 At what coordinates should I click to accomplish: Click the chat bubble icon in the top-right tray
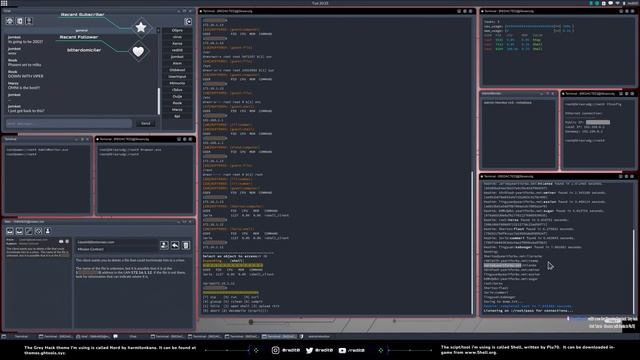tap(611, 3)
